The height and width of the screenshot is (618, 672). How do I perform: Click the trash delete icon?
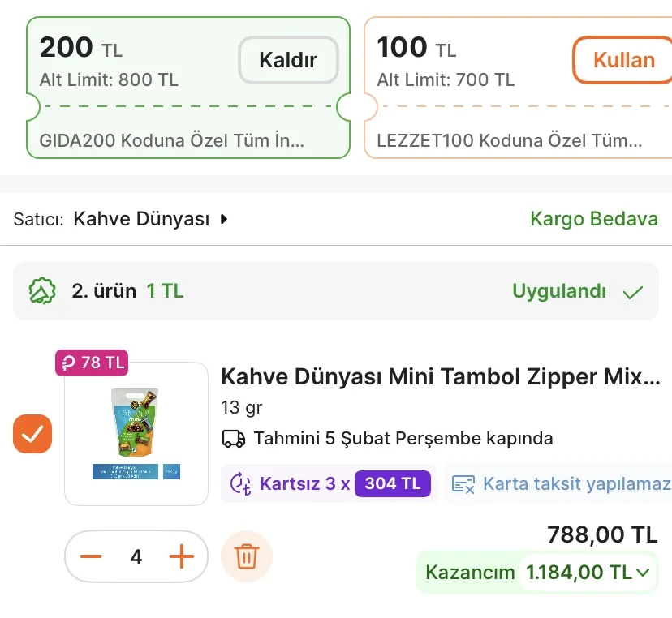pyautogui.click(x=246, y=557)
